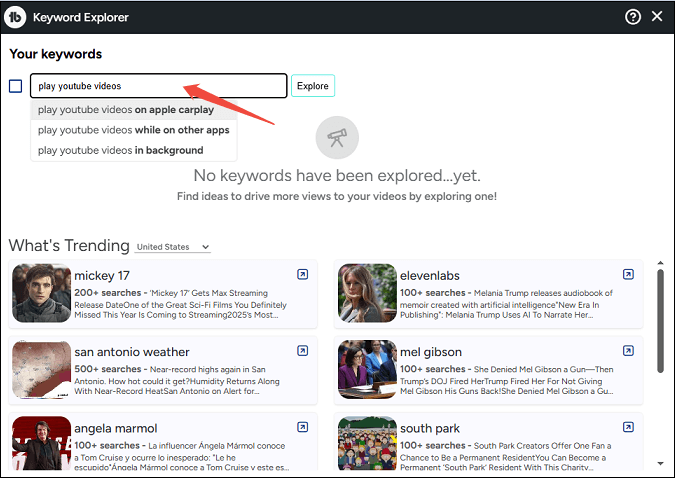Click the 'elevenlabs' trending title

click(x=430, y=276)
